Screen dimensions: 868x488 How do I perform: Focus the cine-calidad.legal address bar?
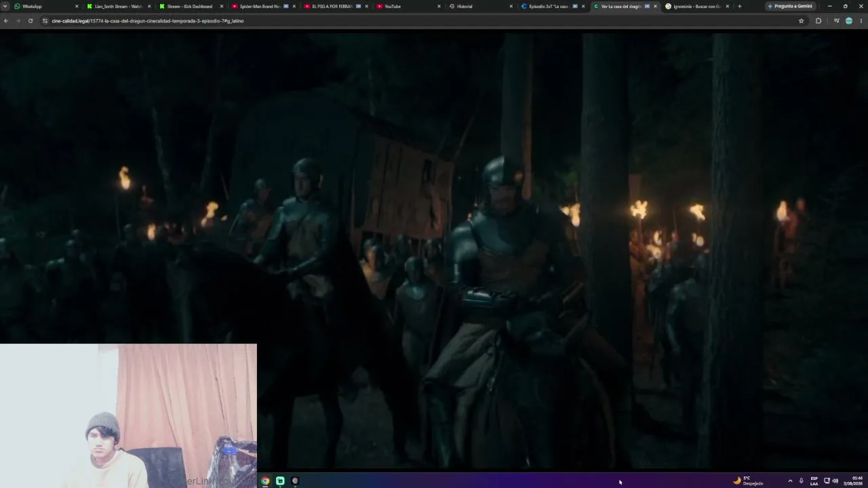click(420, 21)
